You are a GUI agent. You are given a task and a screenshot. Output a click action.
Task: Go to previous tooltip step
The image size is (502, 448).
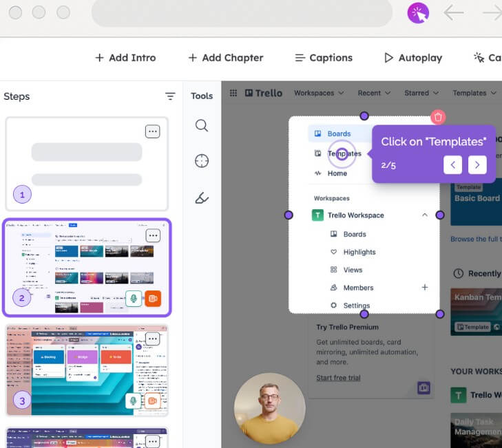(452, 164)
